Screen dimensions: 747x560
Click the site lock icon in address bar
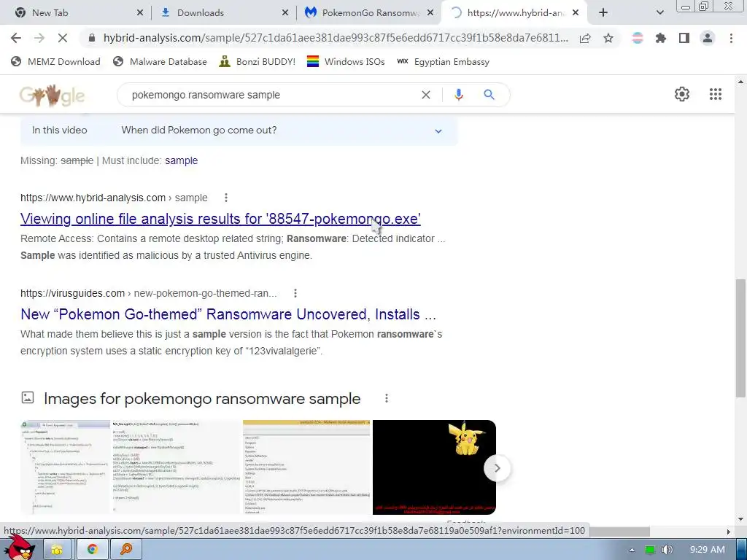[x=92, y=38]
